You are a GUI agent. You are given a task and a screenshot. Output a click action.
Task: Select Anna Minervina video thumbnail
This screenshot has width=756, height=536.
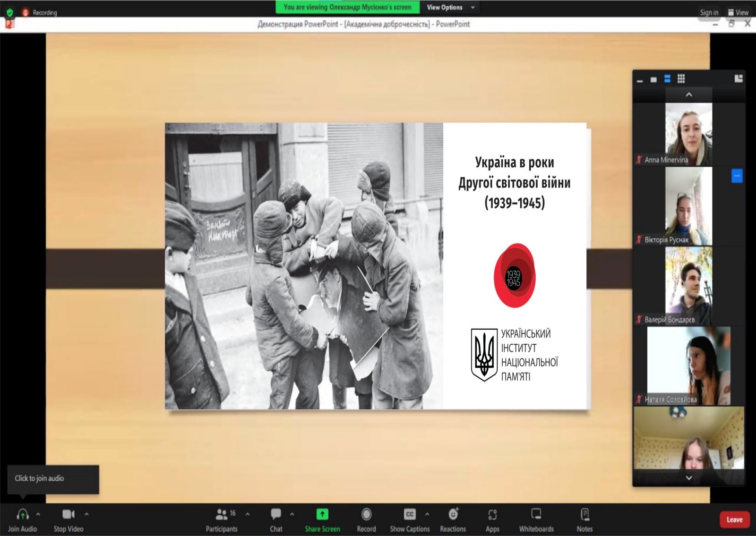pyautogui.click(x=689, y=134)
